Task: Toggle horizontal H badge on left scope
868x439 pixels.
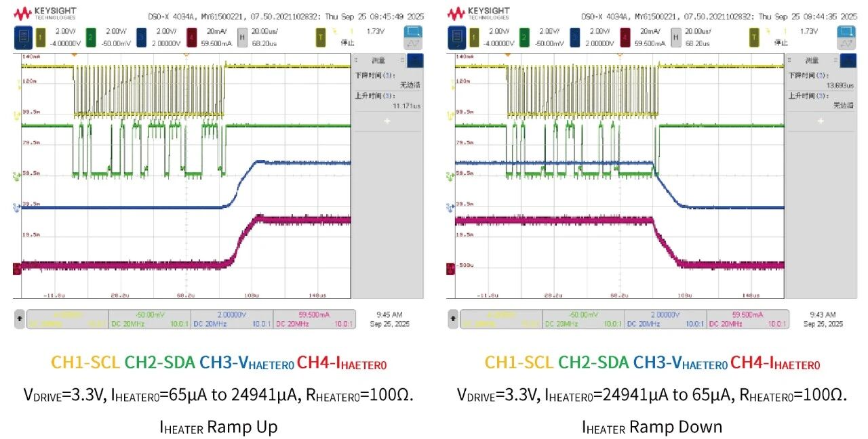Action: pyautogui.click(x=242, y=37)
